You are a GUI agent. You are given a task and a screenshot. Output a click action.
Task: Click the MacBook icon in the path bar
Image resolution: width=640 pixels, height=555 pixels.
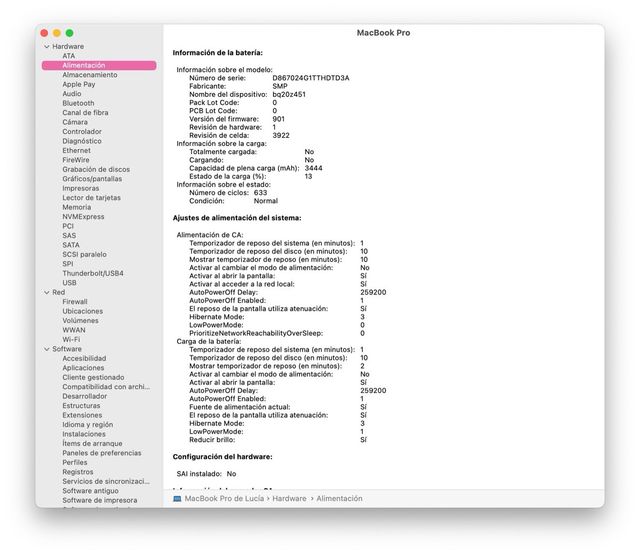click(177, 499)
